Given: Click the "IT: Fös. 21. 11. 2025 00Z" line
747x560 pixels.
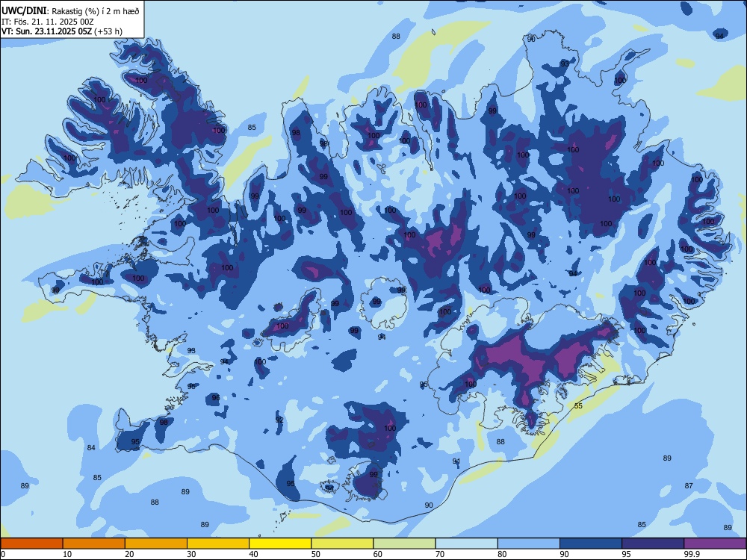Looking at the screenshot, I should pyautogui.click(x=48, y=22).
